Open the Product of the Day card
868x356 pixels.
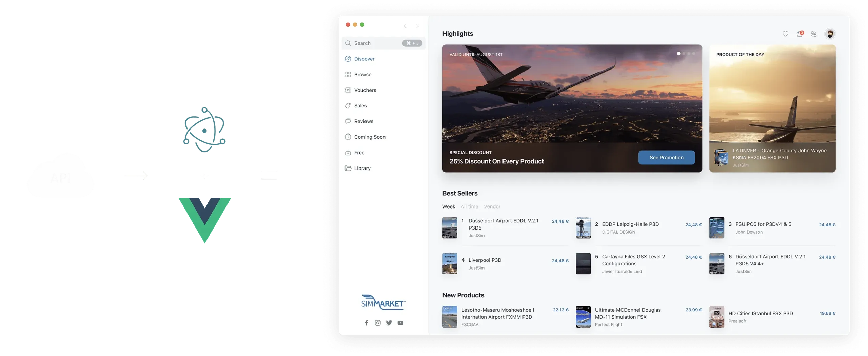tap(772, 108)
